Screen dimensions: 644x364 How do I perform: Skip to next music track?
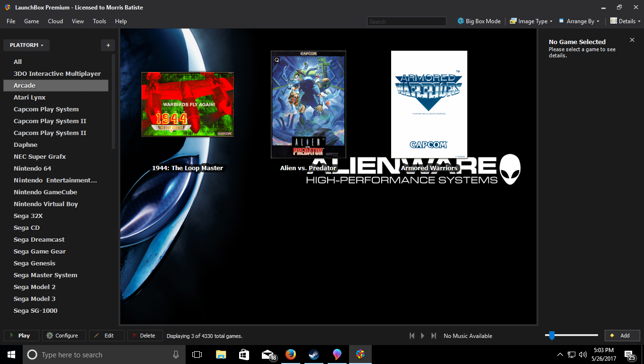(434, 336)
